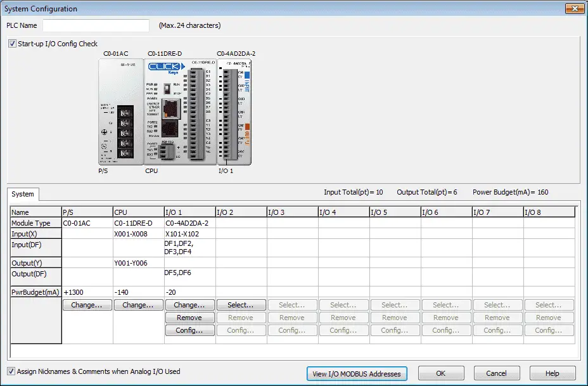588x386 pixels.
Task: Click the RUN/STOP switch on the CPU image
Action: coord(167,89)
